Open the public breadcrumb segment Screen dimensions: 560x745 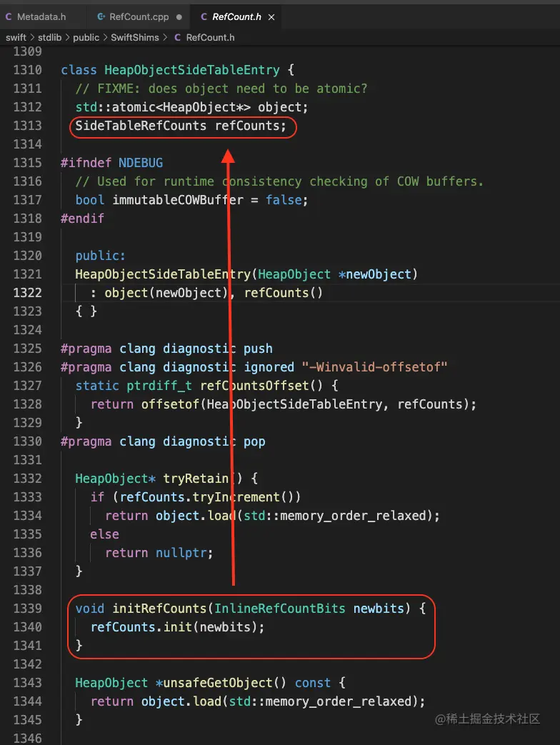(x=86, y=38)
